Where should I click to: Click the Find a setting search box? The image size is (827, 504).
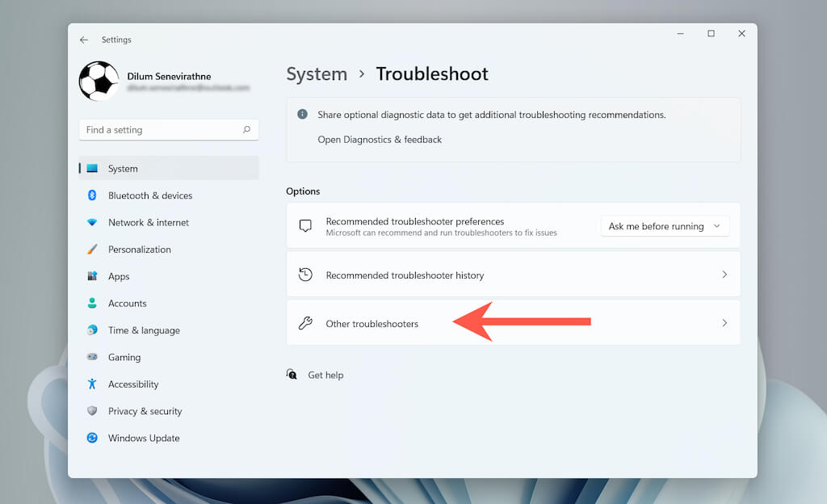point(162,130)
